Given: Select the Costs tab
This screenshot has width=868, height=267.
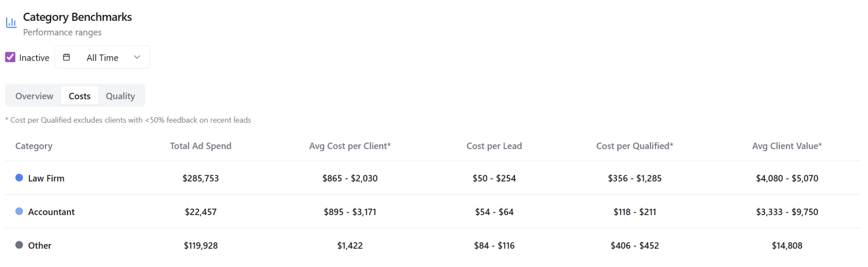Looking at the screenshot, I should (x=79, y=95).
